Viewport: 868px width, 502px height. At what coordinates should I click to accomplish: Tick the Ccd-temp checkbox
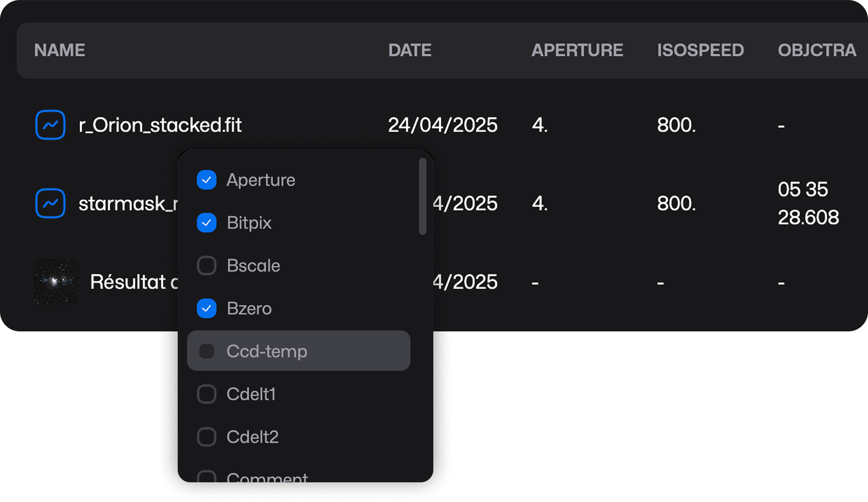206,351
